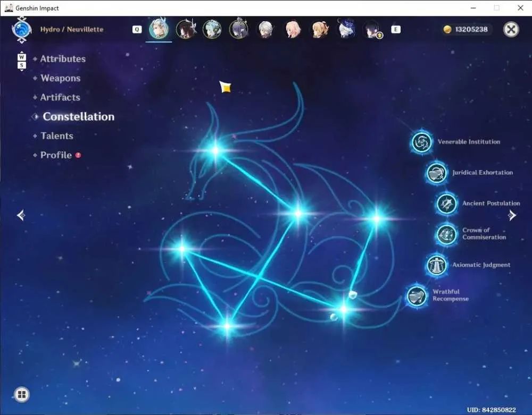Open the Talents section
The image size is (532, 415).
pos(57,136)
